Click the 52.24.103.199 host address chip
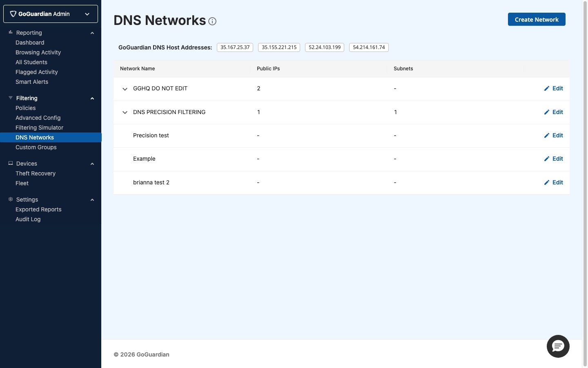Image resolution: width=588 pixels, height=368 pixels. 325,47
